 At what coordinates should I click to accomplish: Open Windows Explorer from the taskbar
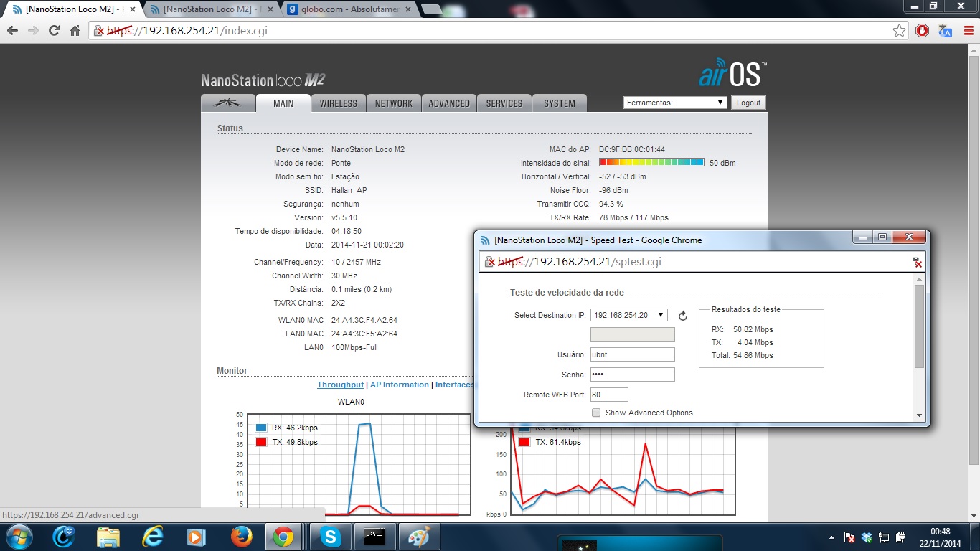click(108, 537)
